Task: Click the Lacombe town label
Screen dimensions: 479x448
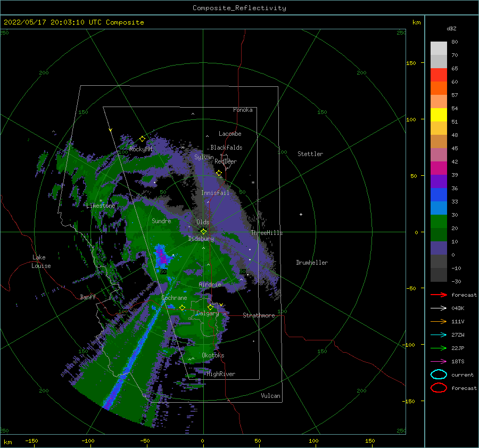Action: (230, 134)
